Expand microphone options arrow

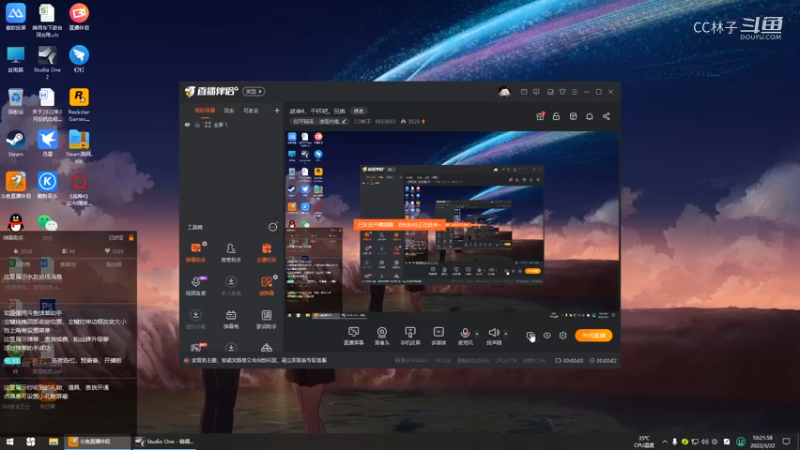point(477,334)
